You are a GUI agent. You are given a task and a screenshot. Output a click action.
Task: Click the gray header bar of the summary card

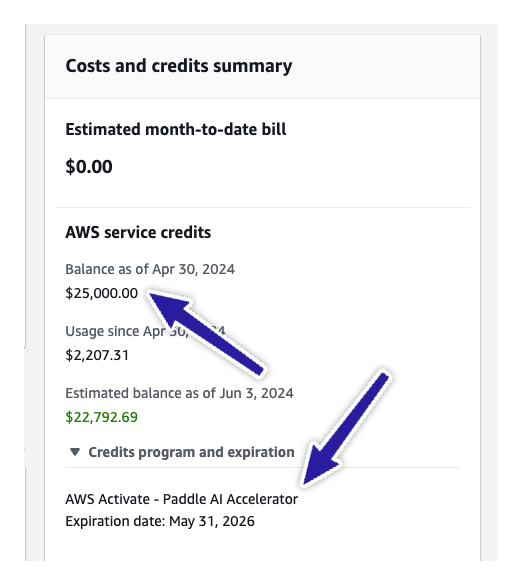262,67
